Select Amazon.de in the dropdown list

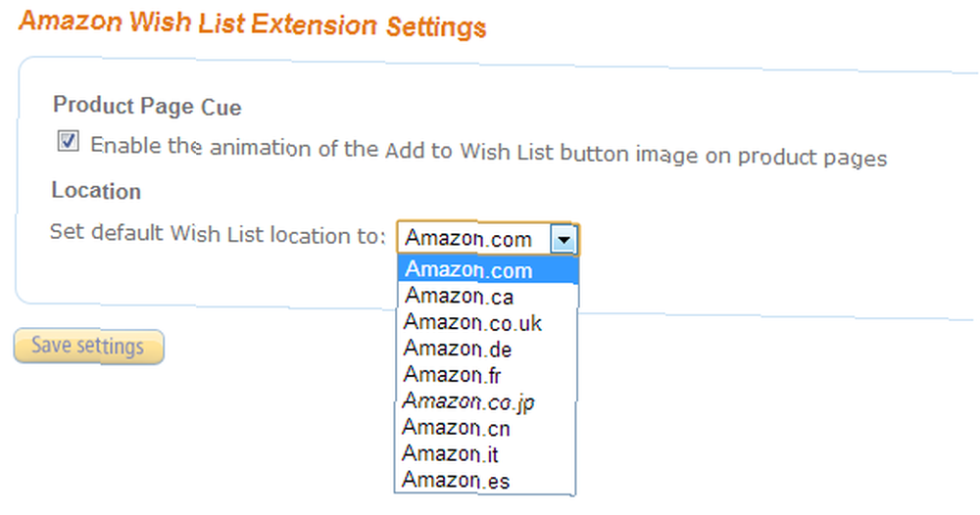coord(487,349)
